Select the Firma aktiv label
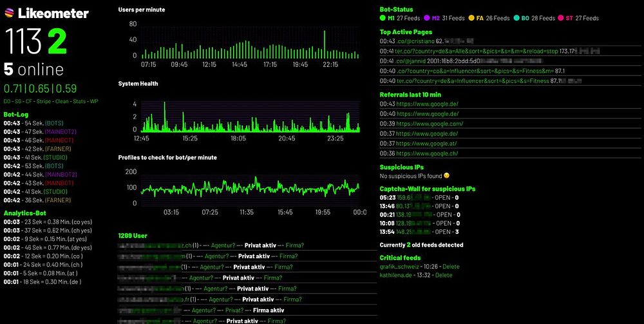This screenshot has width=644, height=324. pos(269,310)
